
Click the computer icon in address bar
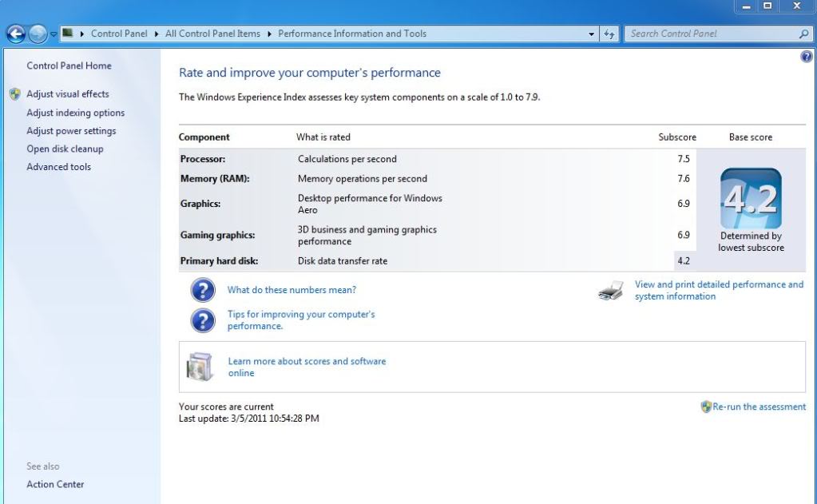(67, 33)
